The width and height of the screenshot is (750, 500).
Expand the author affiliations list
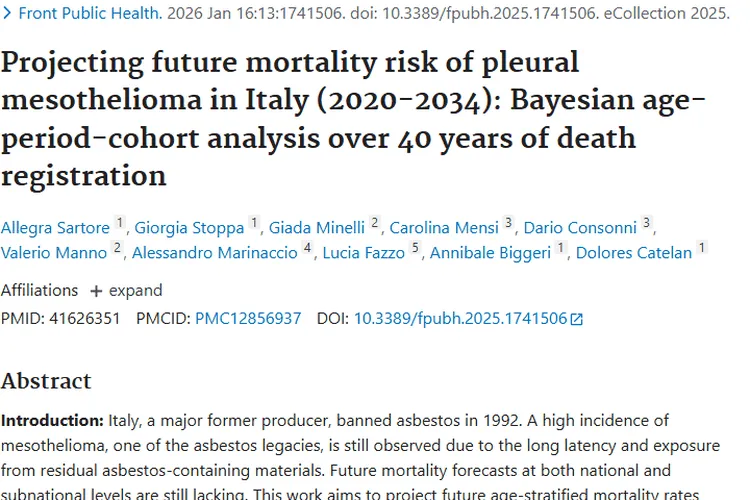pyautogui.click(x=126, y=290)
